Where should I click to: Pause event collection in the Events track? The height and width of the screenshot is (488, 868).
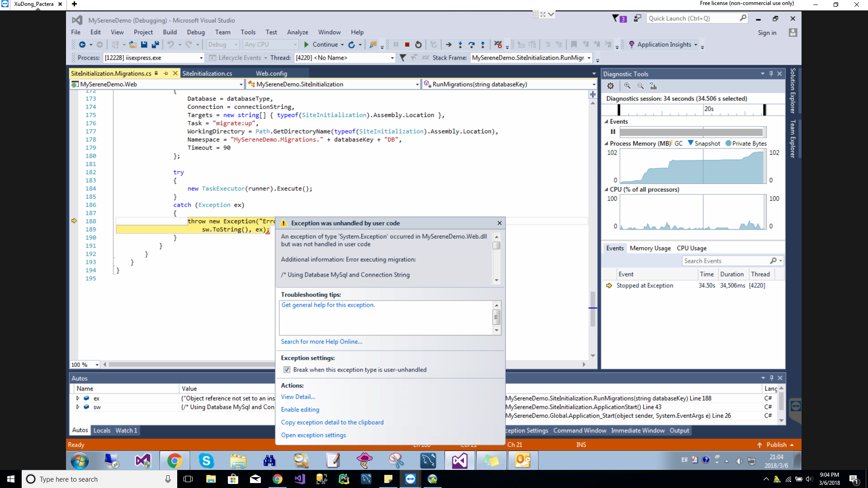pyautogui.click(x=613, y=131)
